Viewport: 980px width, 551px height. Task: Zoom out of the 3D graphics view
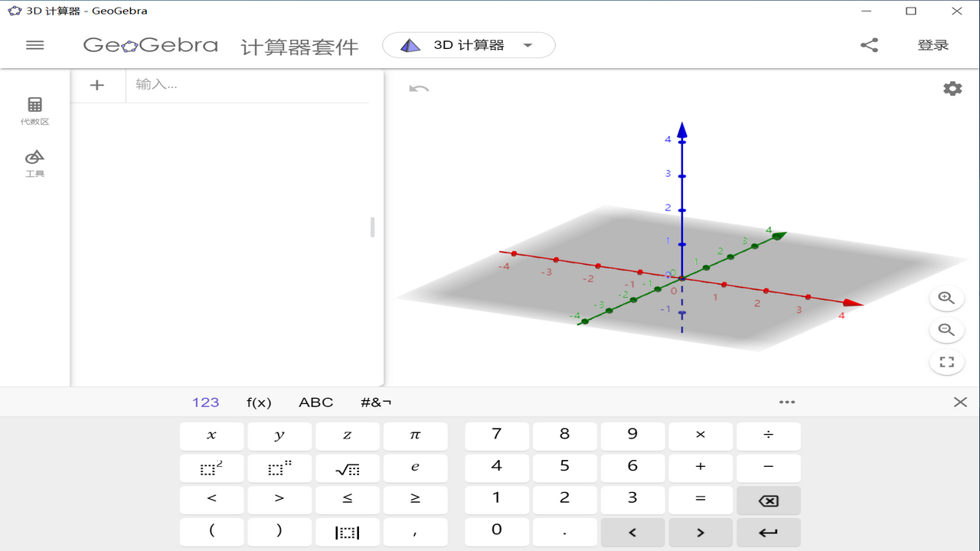coord(946,330)
